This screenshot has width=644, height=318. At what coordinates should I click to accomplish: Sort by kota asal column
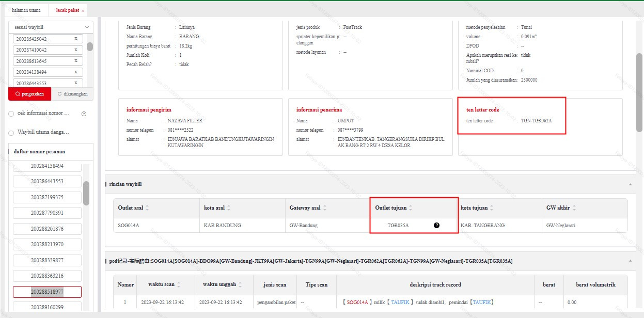pos(229,208)
